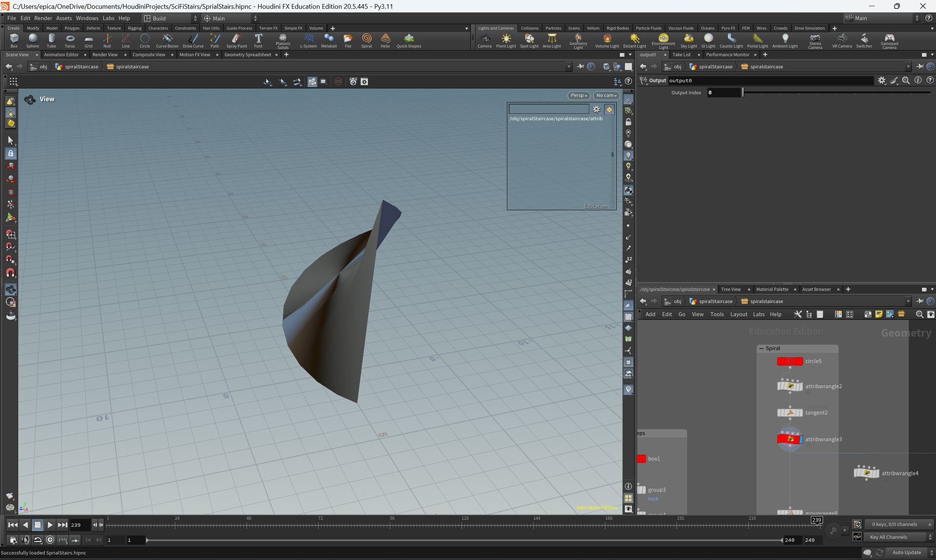The width and height of the screenshot is (936, 560).
Task: Open the scene view path dropdown
Action: [x=568, y=67]
